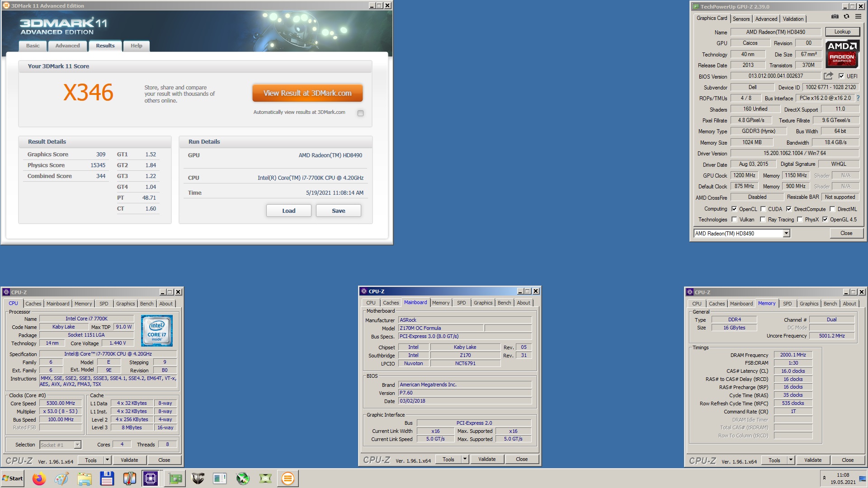The image size is (868, 488).
Task: Open Tools dropdown arrow in Memory CPU-Z window
Action: tap(791, 460)
